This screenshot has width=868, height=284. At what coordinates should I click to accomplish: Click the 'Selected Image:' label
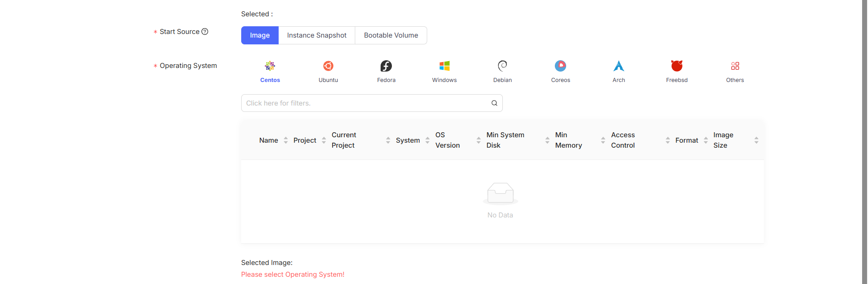pyautogui.click(x=267, y=263)
